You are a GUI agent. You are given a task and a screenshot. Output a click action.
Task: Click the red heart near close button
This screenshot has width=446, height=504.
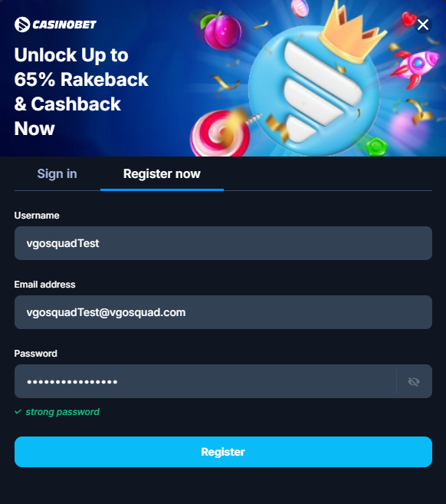[408, 19]
